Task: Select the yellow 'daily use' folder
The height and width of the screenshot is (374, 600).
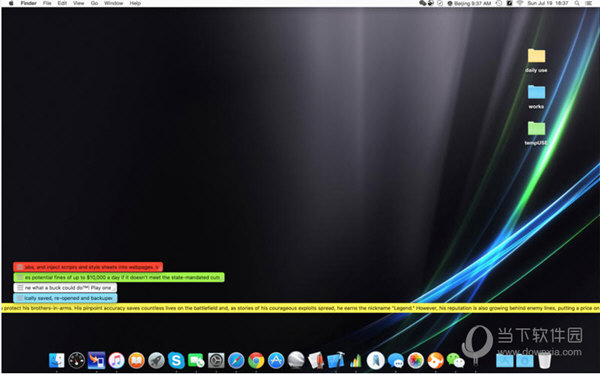Action: pyautogui.click(x=536, y=60)
